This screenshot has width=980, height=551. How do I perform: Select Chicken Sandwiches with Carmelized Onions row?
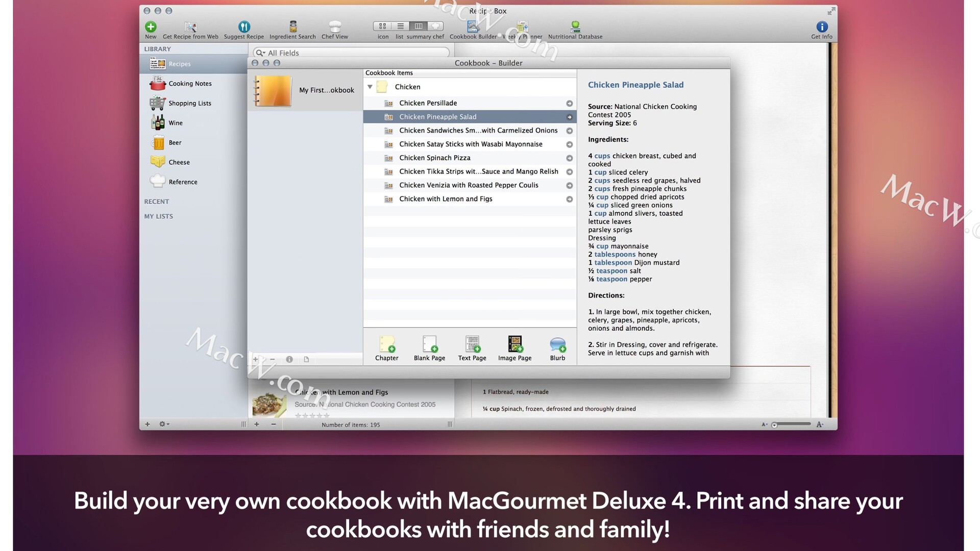(x=470, y=131)
